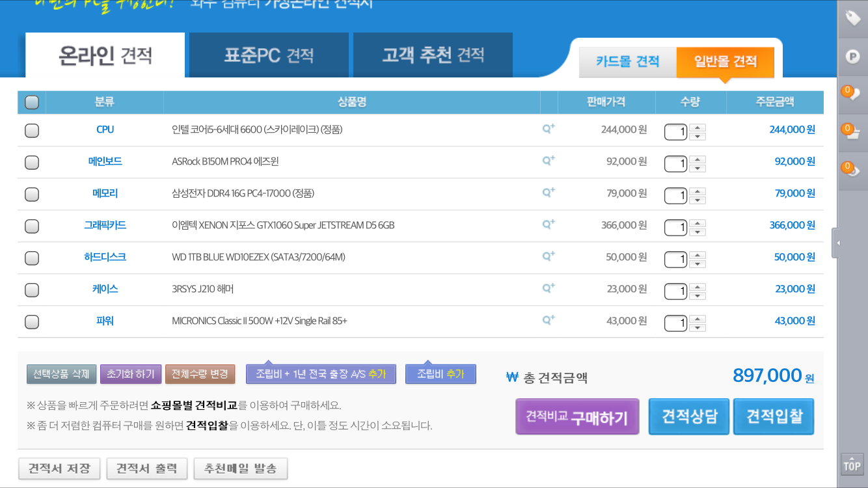Increase CPU quantity with the up arrow
The height and width of the screenshot is (488, 868).
pyautogui.click(x=698, y=127)
